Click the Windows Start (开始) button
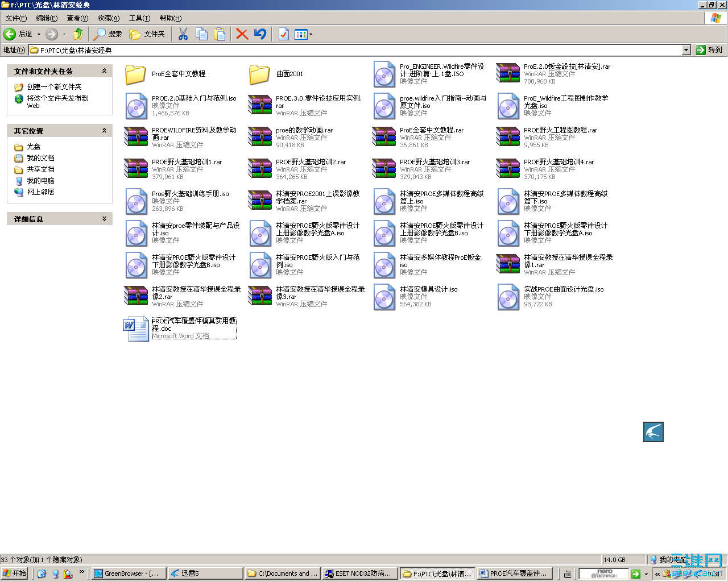 tap(15, 573)
